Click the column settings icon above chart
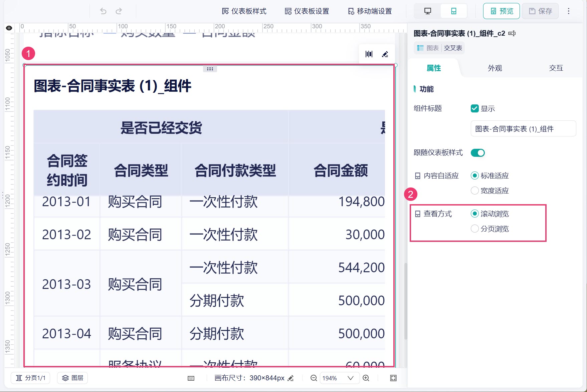This screenshot has height=392, width=587. click(369, 54)
